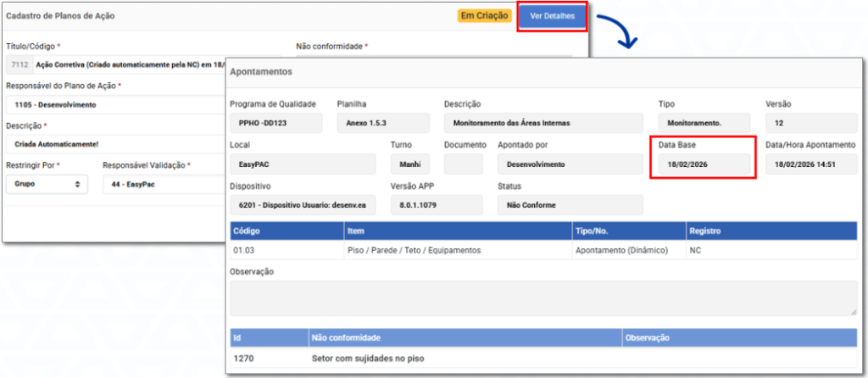Click the Status Não Conforme field
The width and height of the screenshot is (868, 378).
click(569, 205)
